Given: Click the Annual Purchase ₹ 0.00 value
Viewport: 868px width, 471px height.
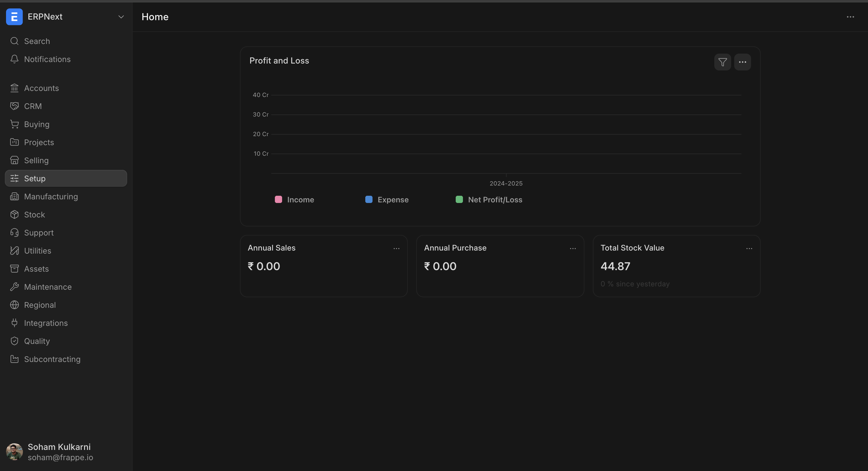Looking at the screenshot, I should [440, 266].
